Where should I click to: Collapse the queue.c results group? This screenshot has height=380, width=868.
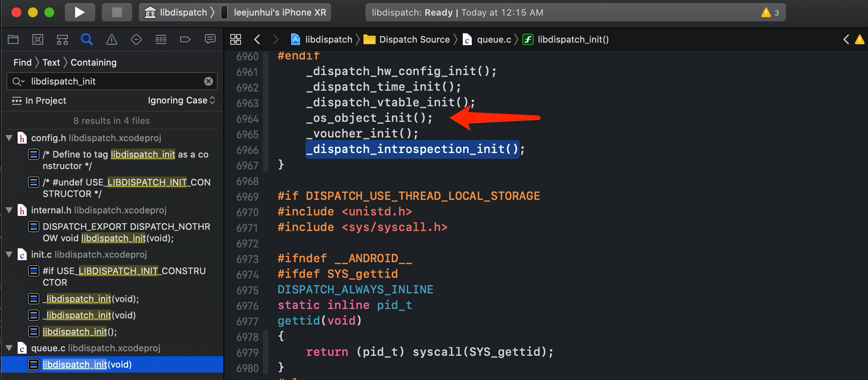coord(9,348)
